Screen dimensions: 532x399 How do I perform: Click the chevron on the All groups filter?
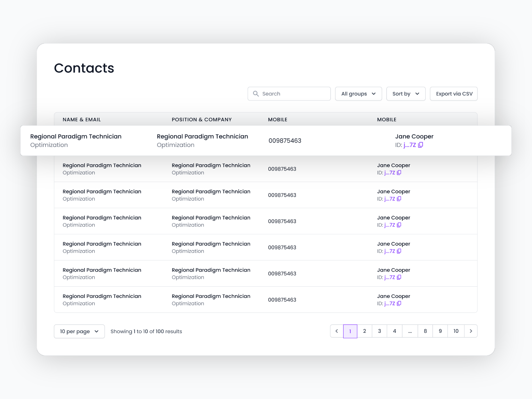click(374, 94)
